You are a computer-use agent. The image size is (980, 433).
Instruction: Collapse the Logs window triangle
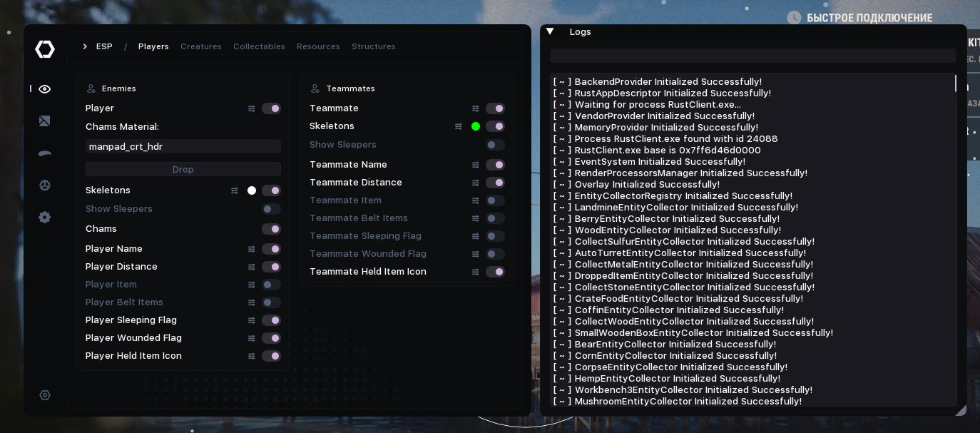tap(550, 31)
